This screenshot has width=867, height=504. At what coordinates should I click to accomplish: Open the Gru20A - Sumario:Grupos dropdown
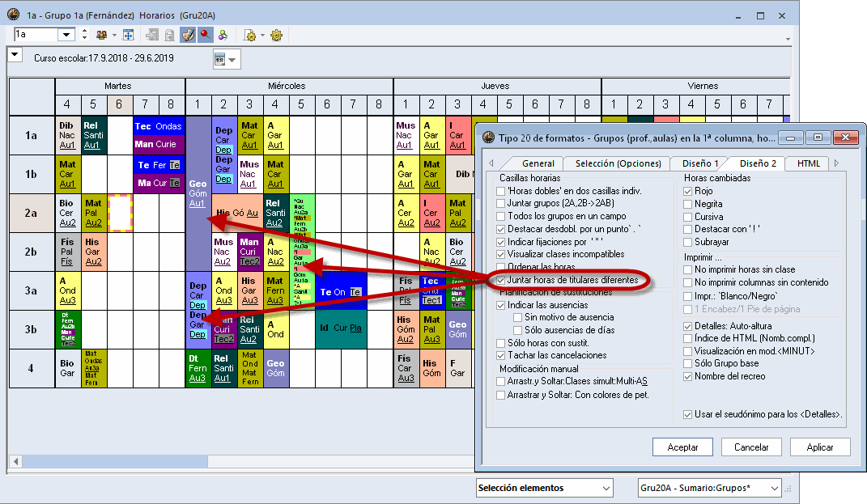coord(775,488)
